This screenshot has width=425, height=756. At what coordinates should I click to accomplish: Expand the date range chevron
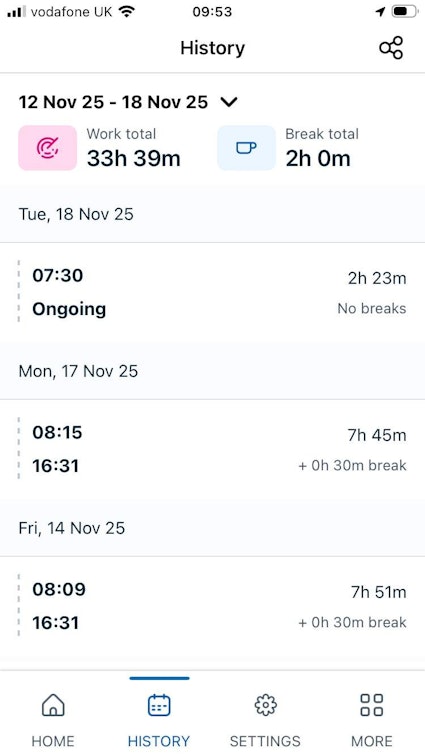[229, 102]
